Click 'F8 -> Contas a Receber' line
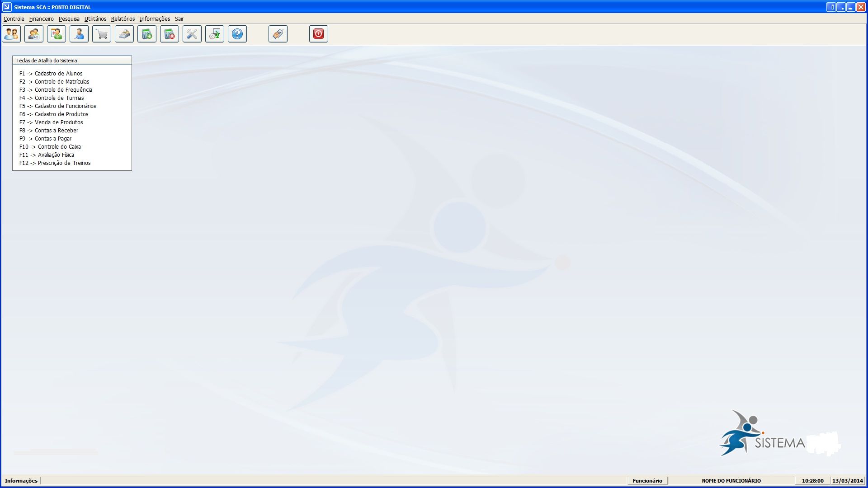This screenshot has height=488, width=868. [49, 131]
